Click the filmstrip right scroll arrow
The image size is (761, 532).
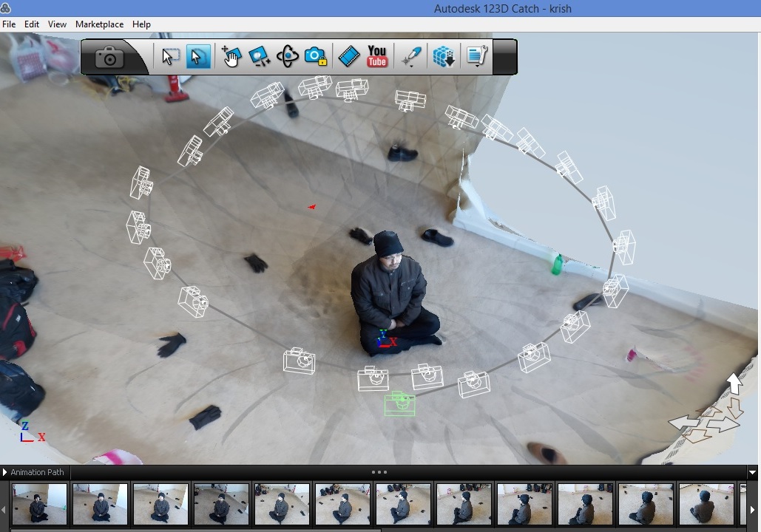(x=753, y=510)
